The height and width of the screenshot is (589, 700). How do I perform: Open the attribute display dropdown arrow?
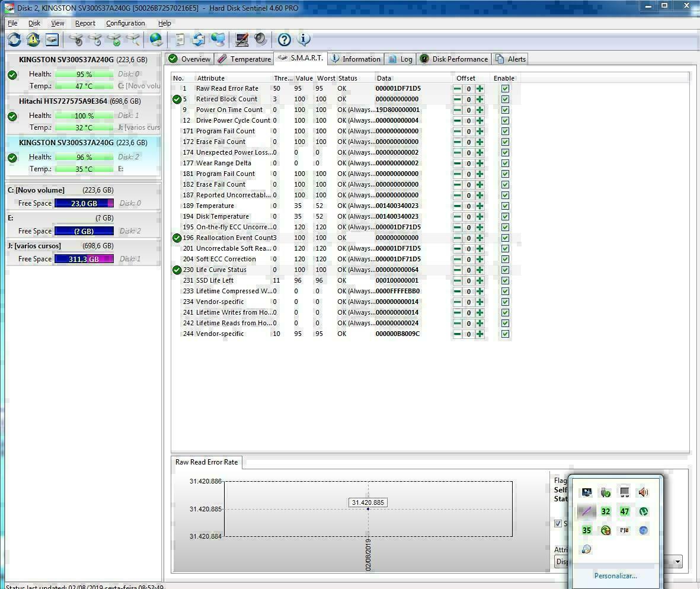tap(677, 561)
